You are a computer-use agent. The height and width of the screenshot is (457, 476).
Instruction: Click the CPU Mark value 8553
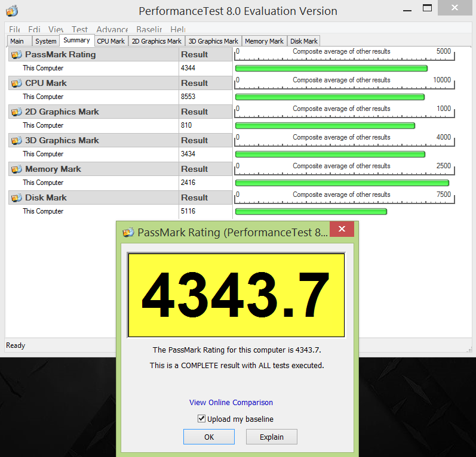[188, 97]
